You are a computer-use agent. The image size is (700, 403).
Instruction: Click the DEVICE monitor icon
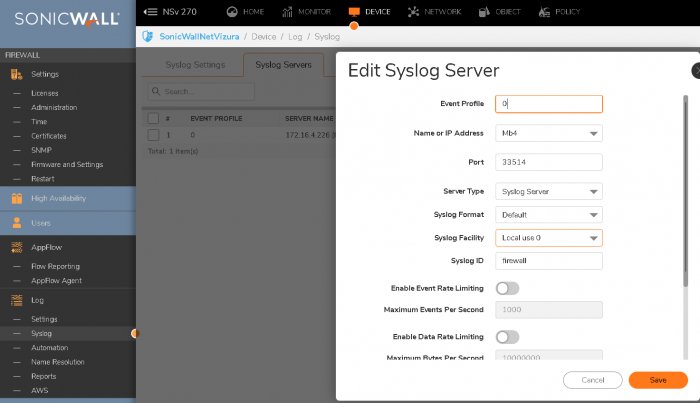(x=354, y=12)
